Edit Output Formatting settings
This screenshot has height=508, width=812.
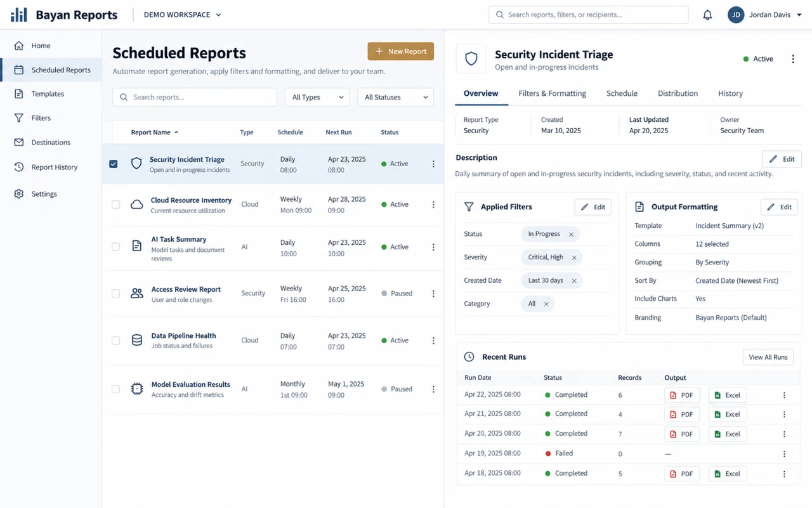click(x=779, y=207)
